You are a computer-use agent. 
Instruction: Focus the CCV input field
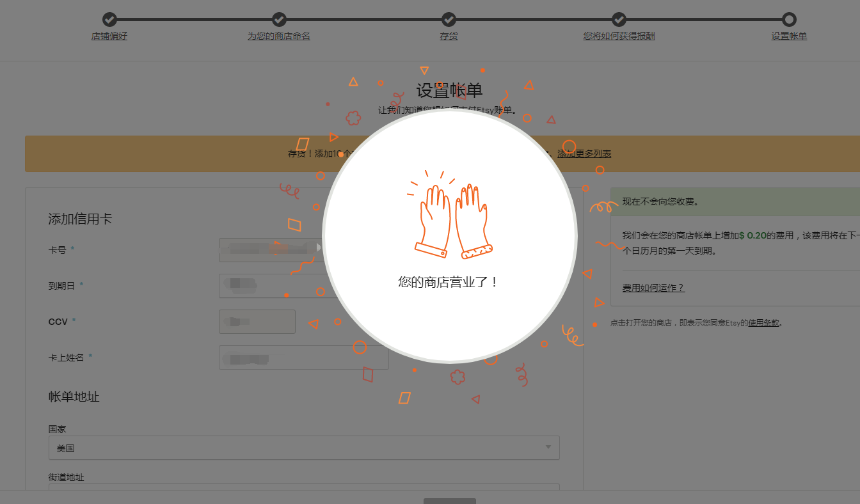tap(257, 322)
